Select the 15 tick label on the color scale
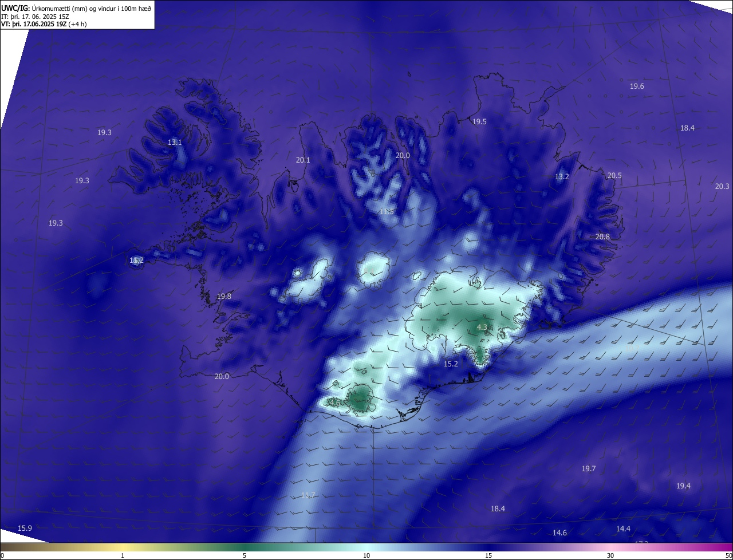The image size is (733, 560). [488, 555]
